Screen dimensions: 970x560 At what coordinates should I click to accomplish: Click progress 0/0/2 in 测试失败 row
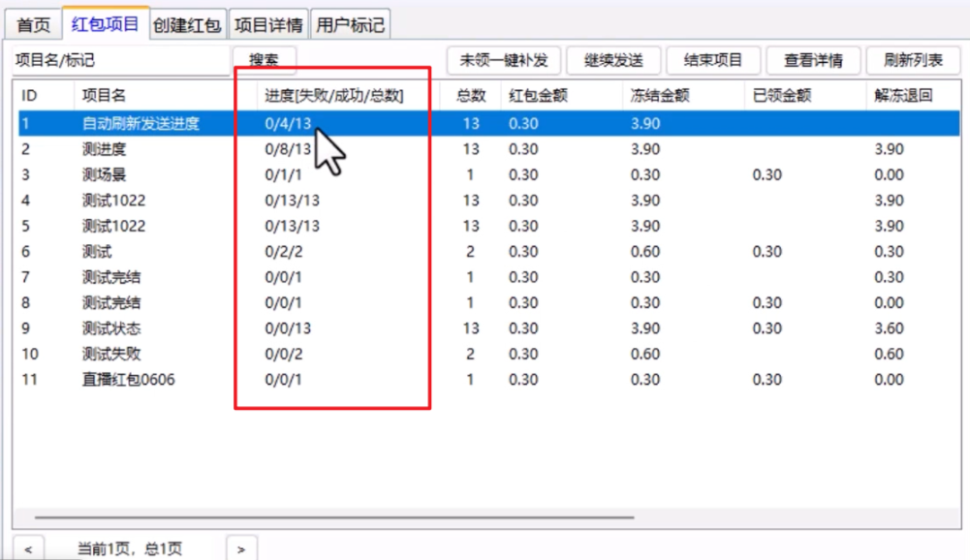283,354
